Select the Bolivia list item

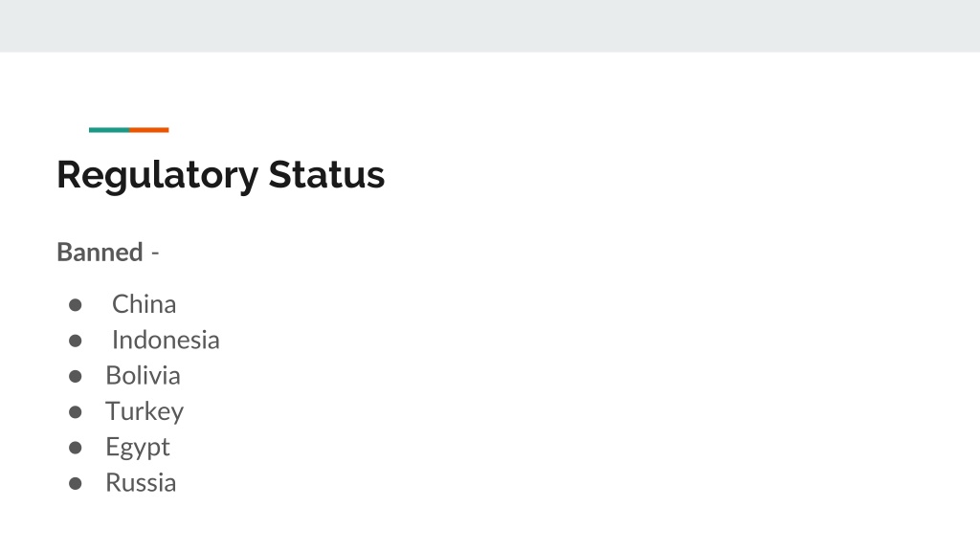[x=144, y=375]
